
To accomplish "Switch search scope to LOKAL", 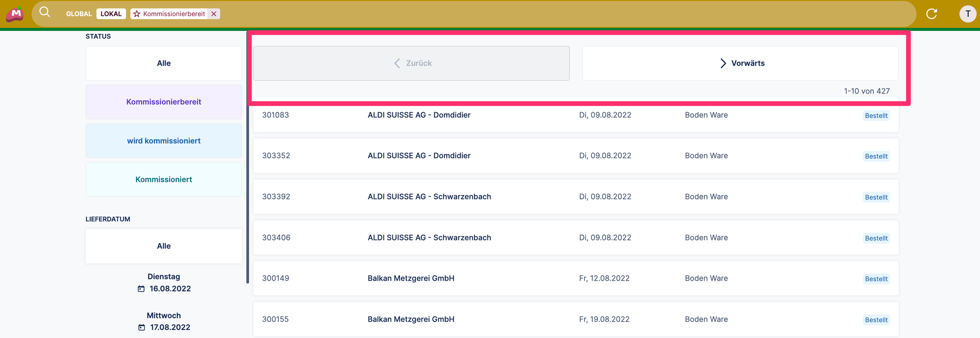I will (x=111, y=14).
